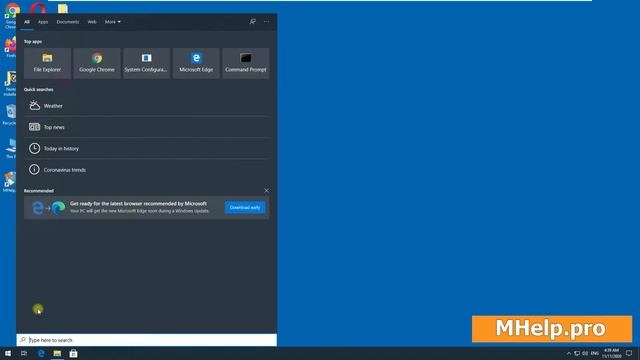Open System Configuration tile
640x360 pixels.
147,63
